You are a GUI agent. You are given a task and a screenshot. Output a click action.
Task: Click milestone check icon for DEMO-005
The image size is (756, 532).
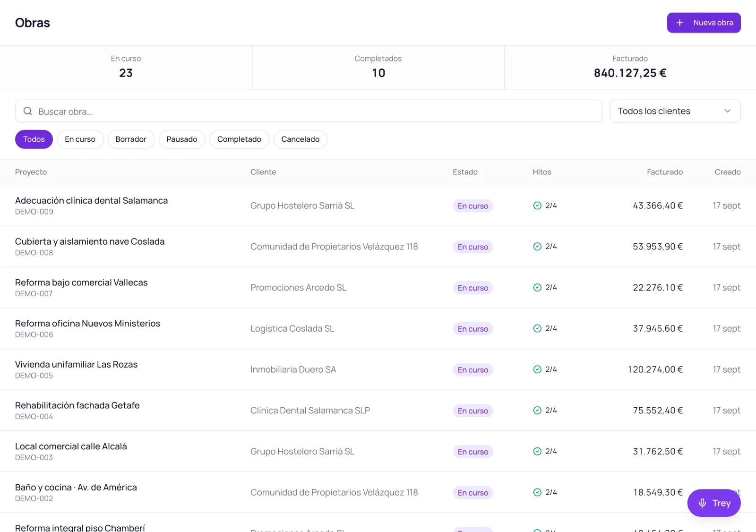click(537, 369)
